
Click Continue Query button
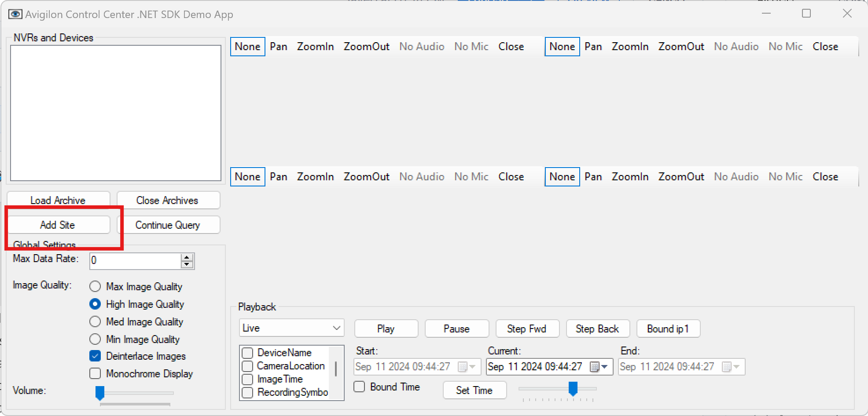[168, 225]
